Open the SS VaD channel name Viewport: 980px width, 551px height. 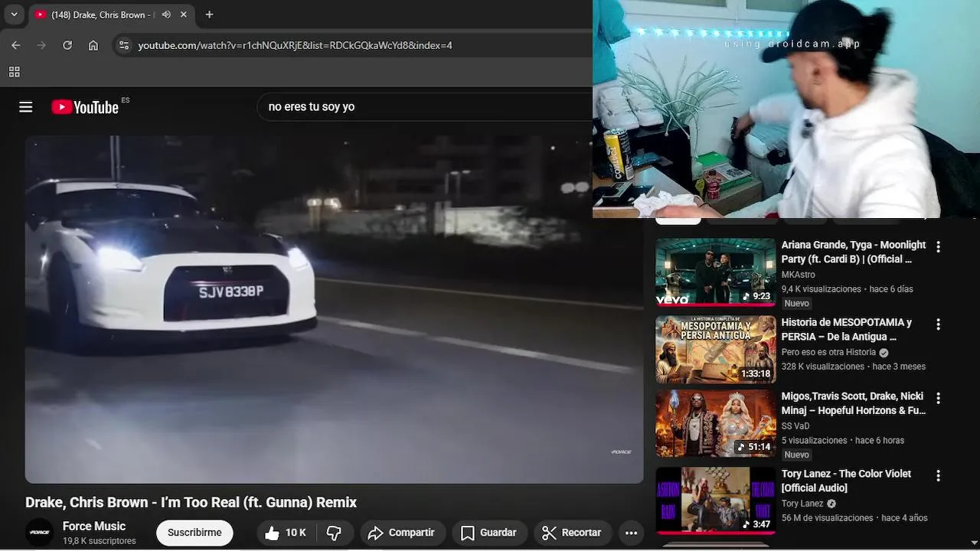[x=795, y=426]
